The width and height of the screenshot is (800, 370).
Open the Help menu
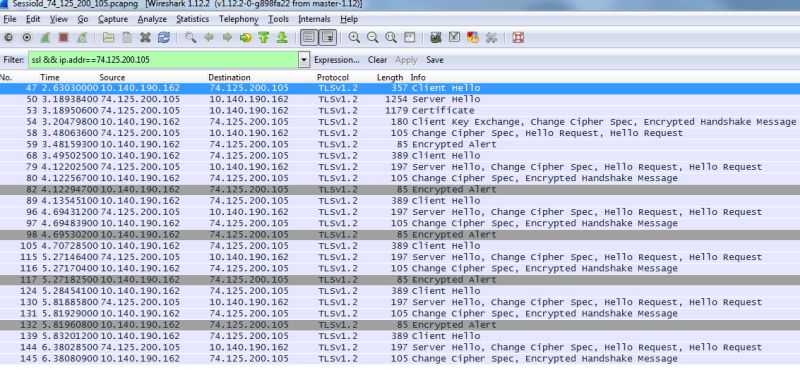[349, 19]
